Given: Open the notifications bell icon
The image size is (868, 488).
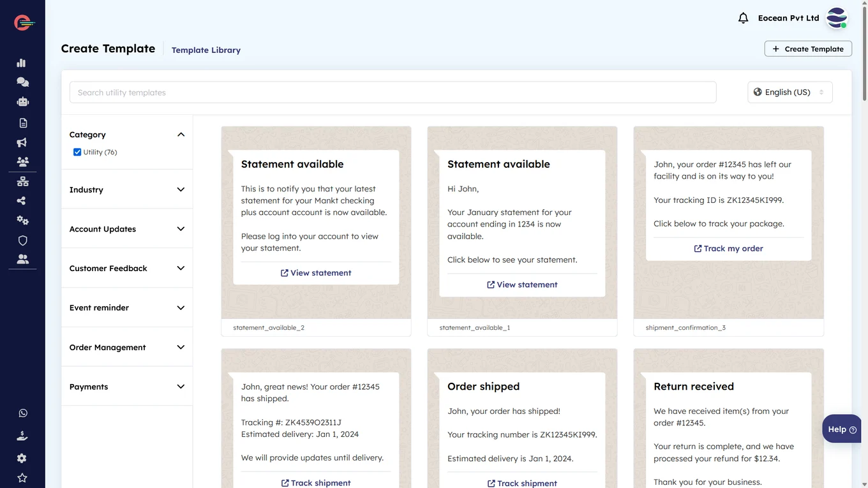Looking at the screenshot, I should pos(743,18).
